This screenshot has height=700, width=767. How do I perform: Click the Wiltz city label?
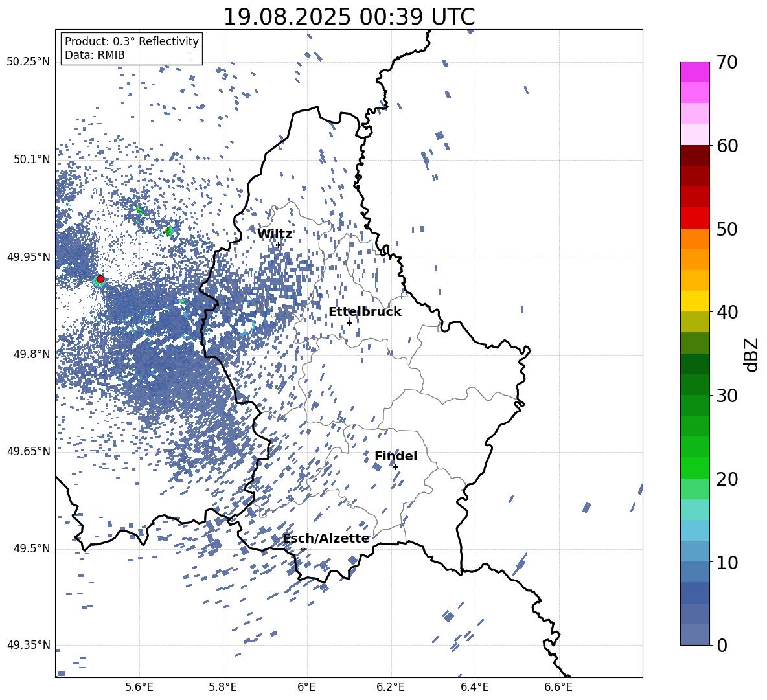[275, 234]
